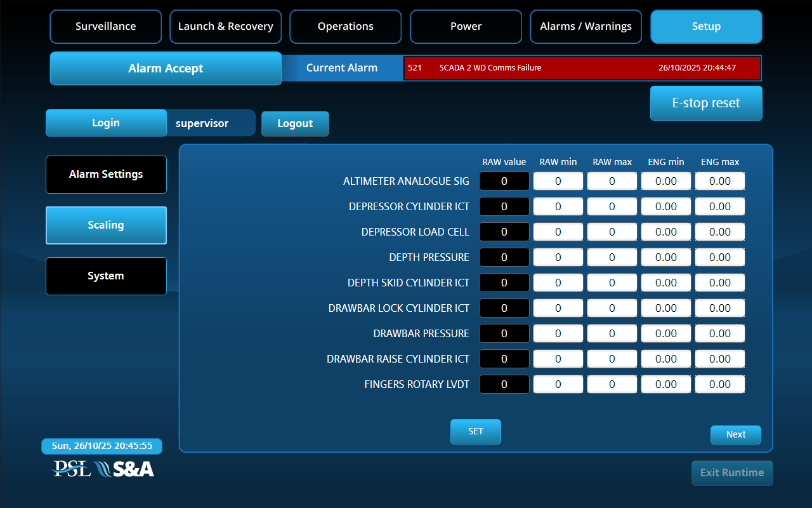Click the SET button to apply scaling

pyautogui.click(x=475, y=432)
